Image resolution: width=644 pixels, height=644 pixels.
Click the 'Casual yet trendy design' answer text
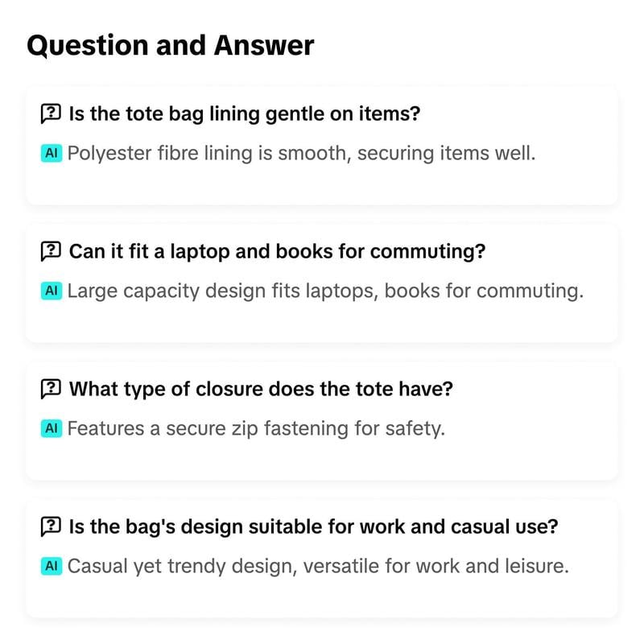click(x=318, y=566)
